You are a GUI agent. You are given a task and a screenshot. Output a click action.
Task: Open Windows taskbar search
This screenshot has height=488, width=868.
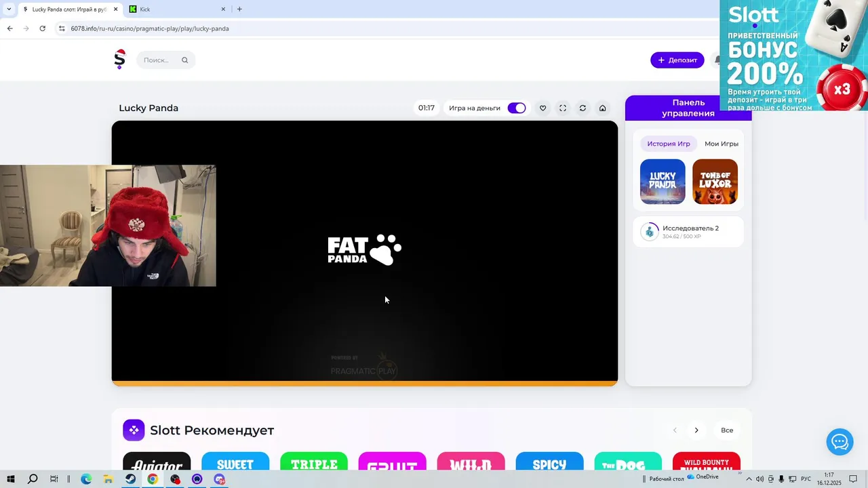click(x=33, y=479)
